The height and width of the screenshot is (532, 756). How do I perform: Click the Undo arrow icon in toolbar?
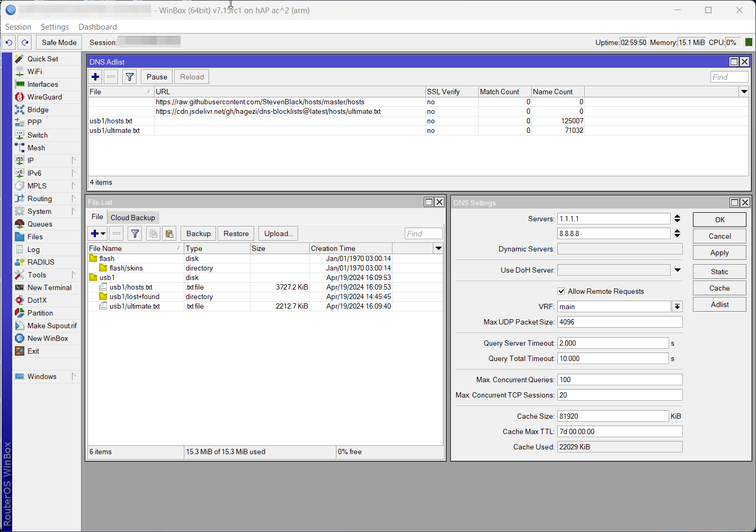coord(9,42)
